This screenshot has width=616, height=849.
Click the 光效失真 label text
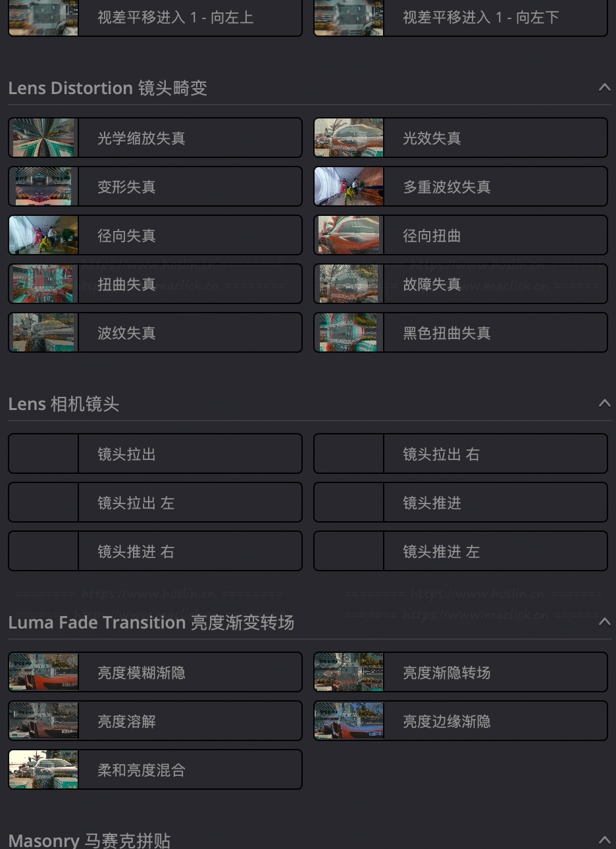pos(432,138)
